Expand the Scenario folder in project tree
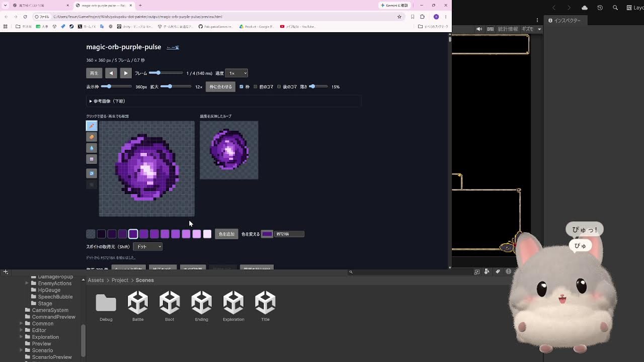Viewport: 644px width, 362px height. click(x=22, y=350)
